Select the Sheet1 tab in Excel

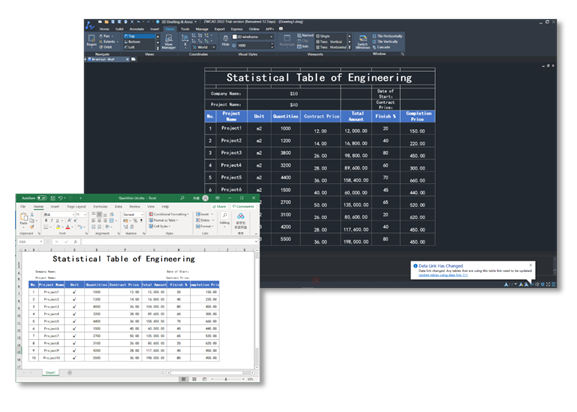click(x=50, y=373)
